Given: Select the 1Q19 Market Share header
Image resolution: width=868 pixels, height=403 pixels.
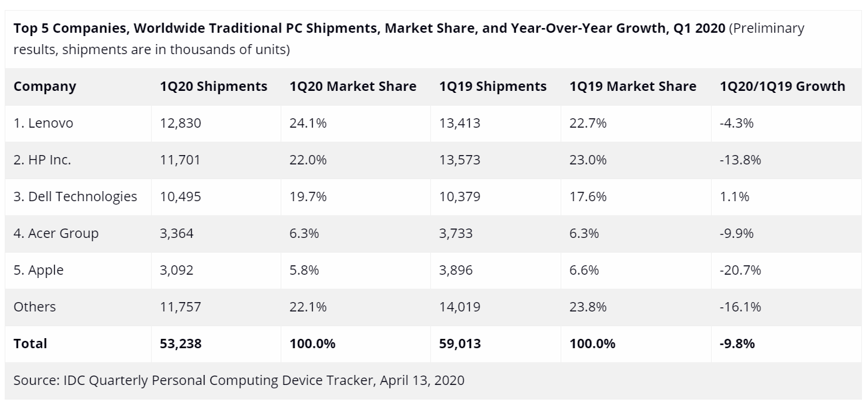Looking at the screenshot, I should pyautogui.click(x=632, y=86).
